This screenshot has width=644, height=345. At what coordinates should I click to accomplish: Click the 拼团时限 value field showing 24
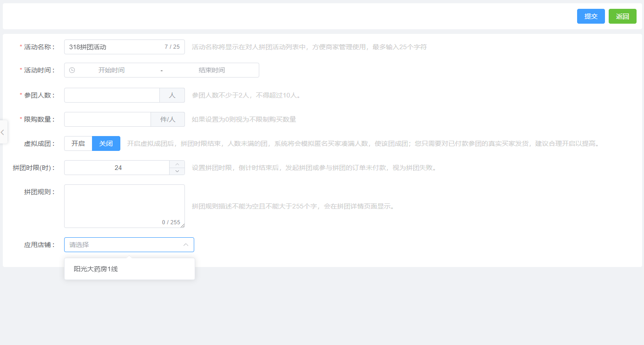pyautogui.click(x=118, y=168)
